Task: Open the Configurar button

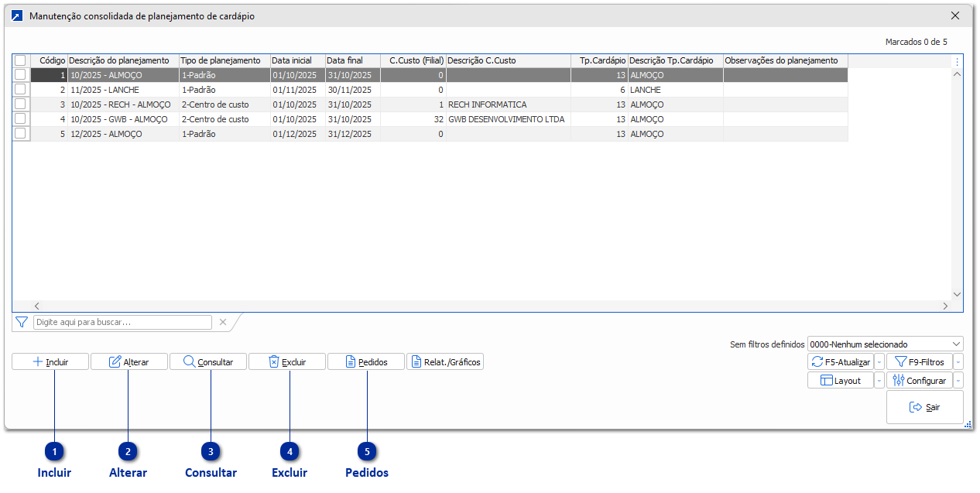Action: tap(920, 380)
